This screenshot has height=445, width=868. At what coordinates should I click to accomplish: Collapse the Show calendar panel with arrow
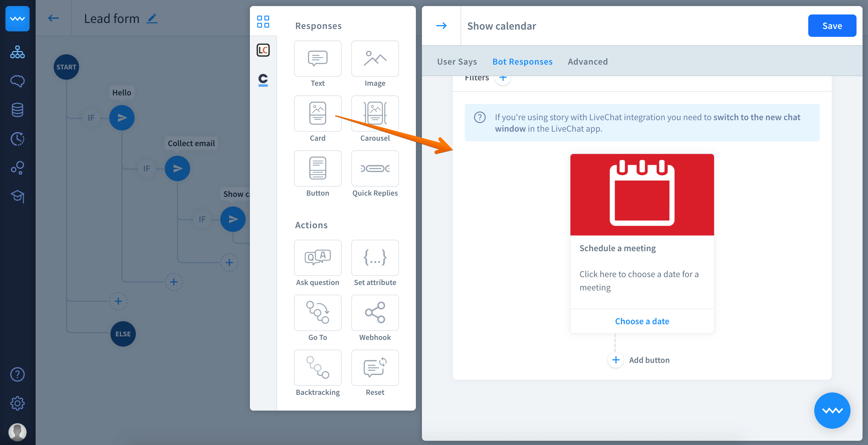pyautogui.click(x=441, y=26)
